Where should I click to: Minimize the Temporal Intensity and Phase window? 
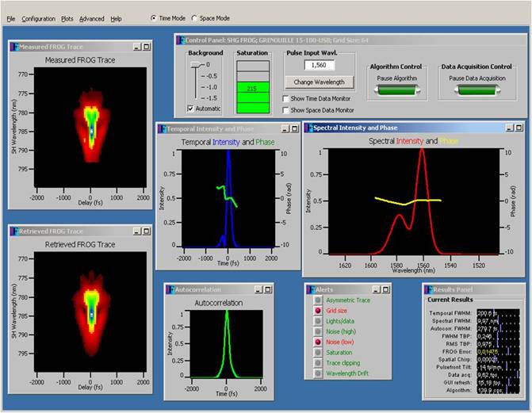pos(285,129)
